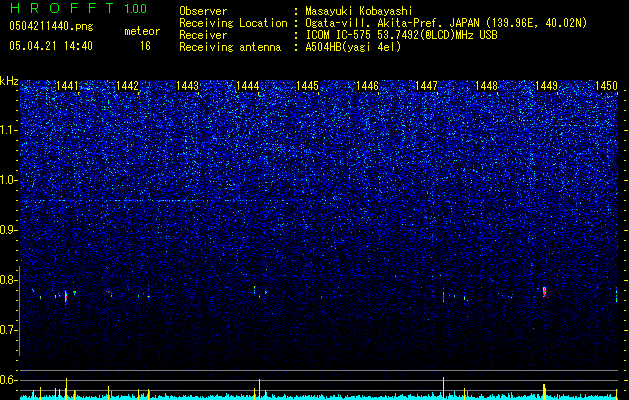Click the meteor count value 16
Screen dimensions: 629x400
[x=145, y=46]
